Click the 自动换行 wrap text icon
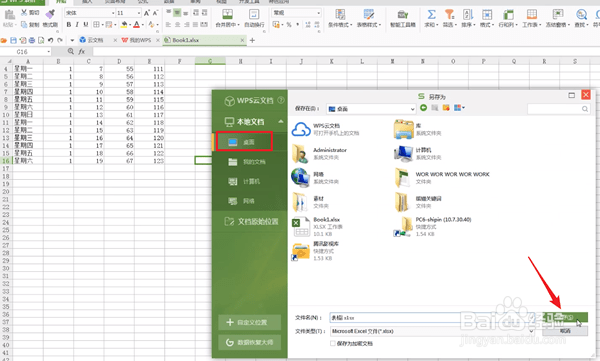The image size is (600, 361). pos(254,15)
